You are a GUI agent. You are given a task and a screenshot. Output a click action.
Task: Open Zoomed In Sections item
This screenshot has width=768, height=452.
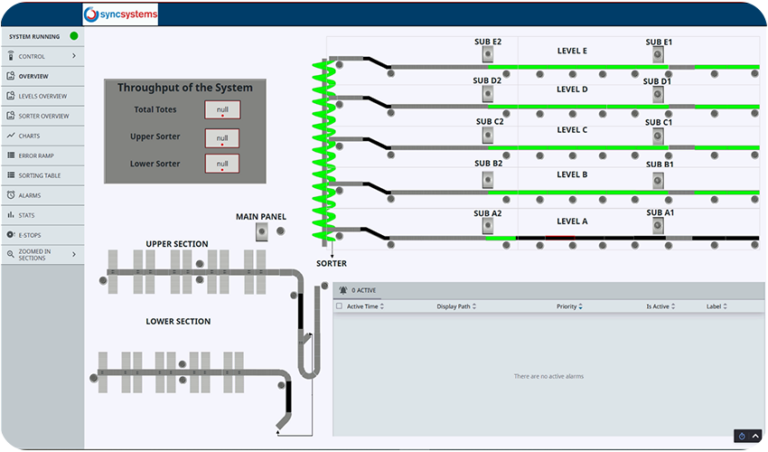(x=43, y=255)
